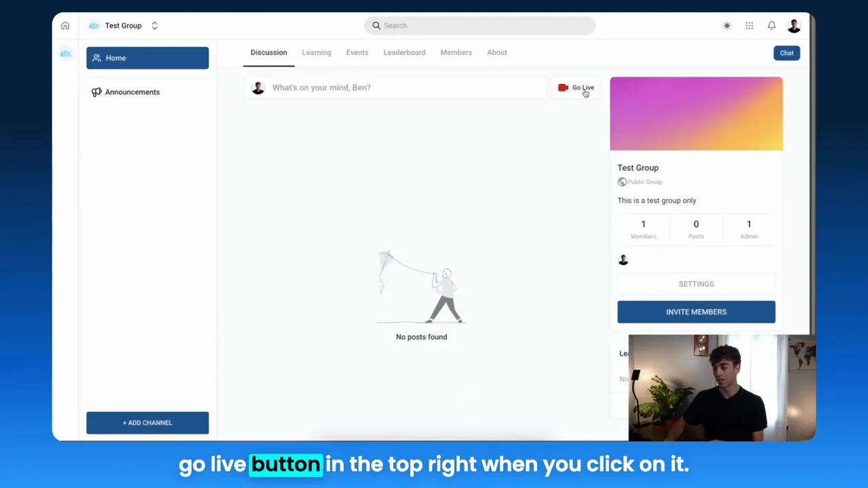Select the Home channel in the sidebar
Screen dimensions: 868x488
(147, 58)
